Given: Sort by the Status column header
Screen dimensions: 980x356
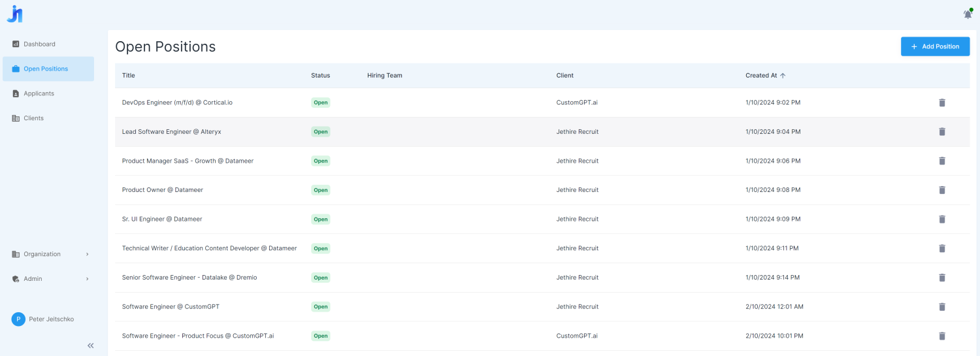Looking at the screenshot, I should (x=321, y=76).
